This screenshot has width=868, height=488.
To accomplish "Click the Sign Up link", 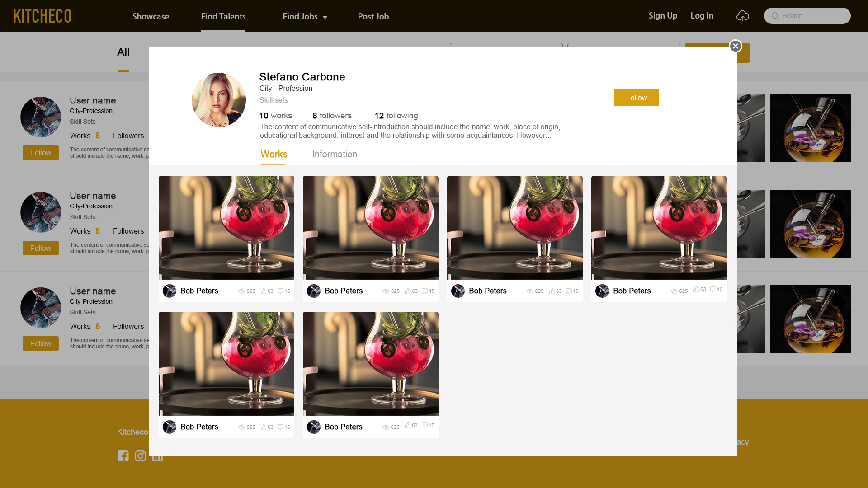I will (x=663, y=16).
